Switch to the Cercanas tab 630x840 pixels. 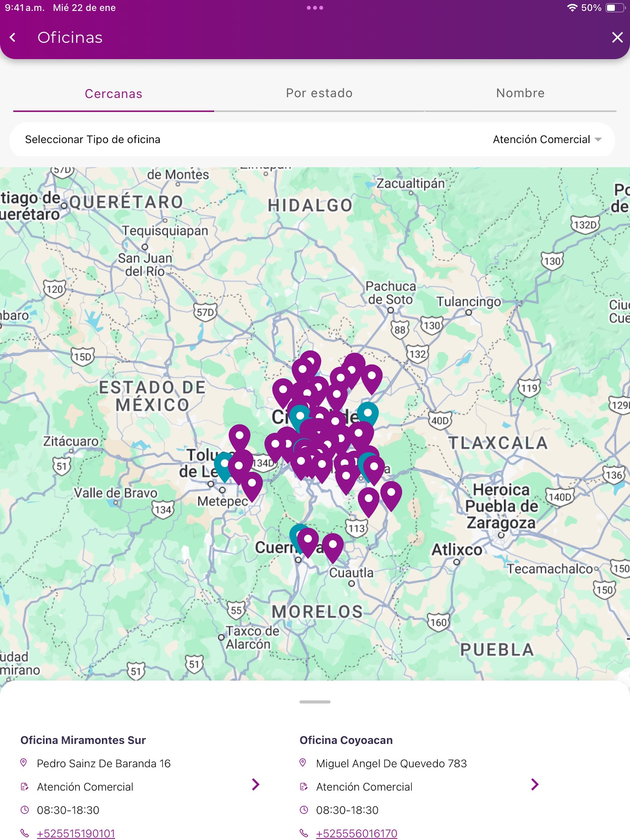114,93
